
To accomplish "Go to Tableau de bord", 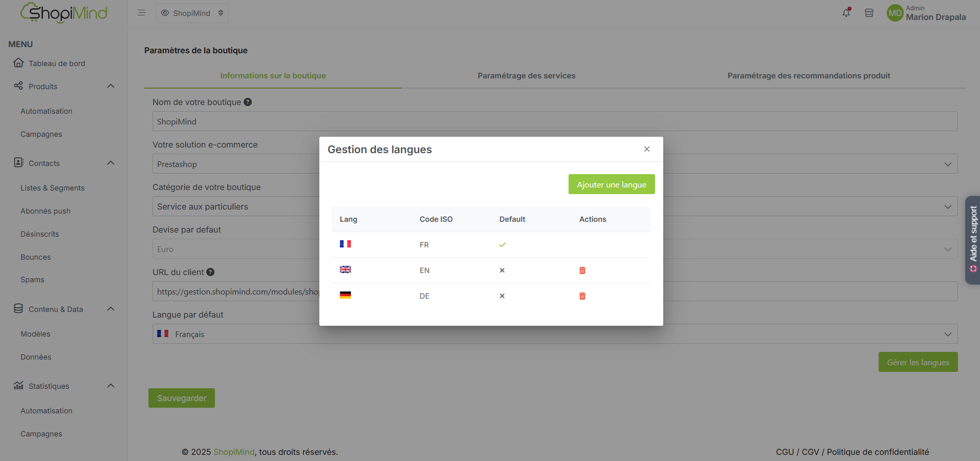I will click(57, 64).
